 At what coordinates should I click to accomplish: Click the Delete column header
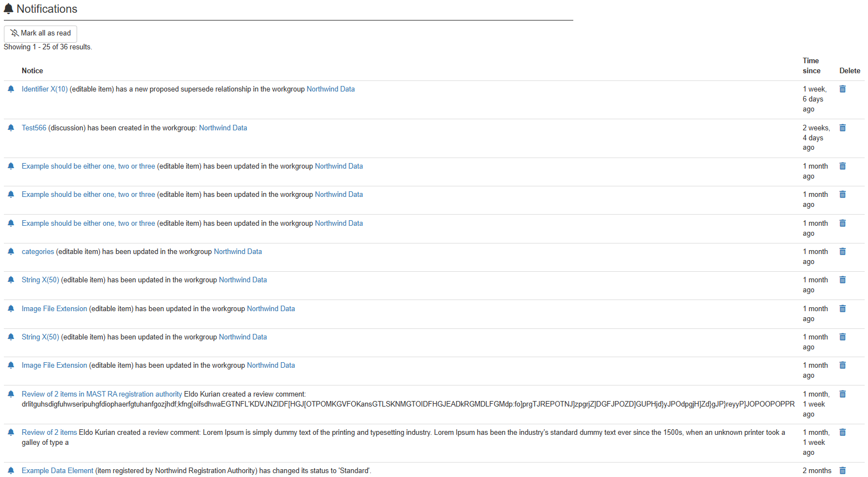coord(849,71)
